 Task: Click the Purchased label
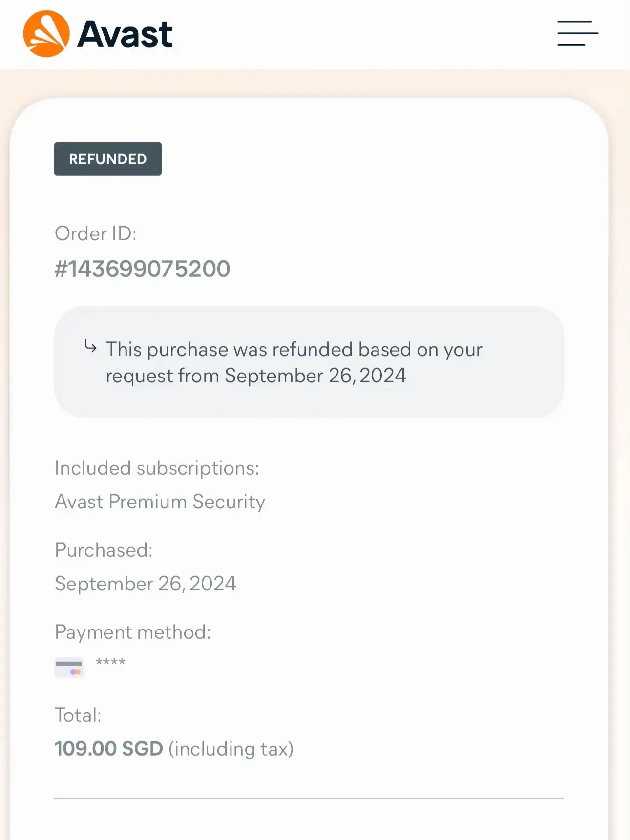pos(104,550)
